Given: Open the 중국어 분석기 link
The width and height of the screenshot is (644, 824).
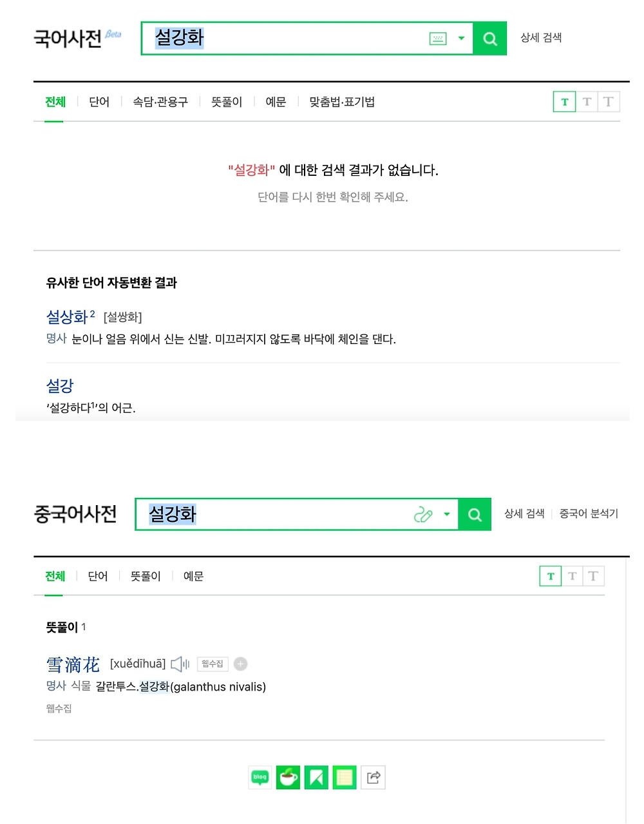Looking at the screenshot, I should 589,513.
